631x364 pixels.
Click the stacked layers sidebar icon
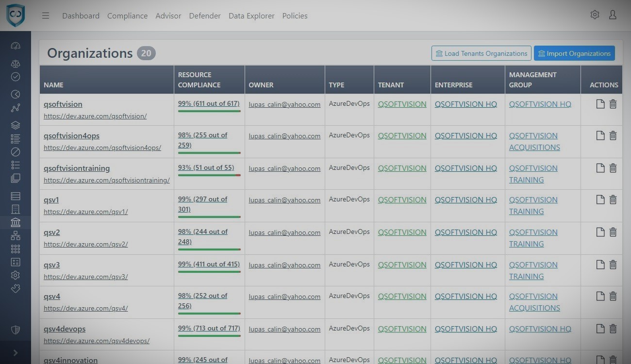coord(16,125)
